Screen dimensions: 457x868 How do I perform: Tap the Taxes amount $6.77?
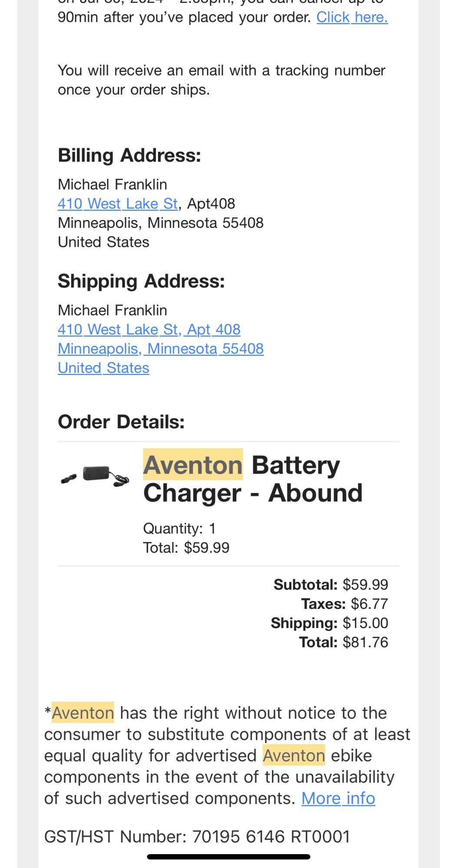point(369,604)
